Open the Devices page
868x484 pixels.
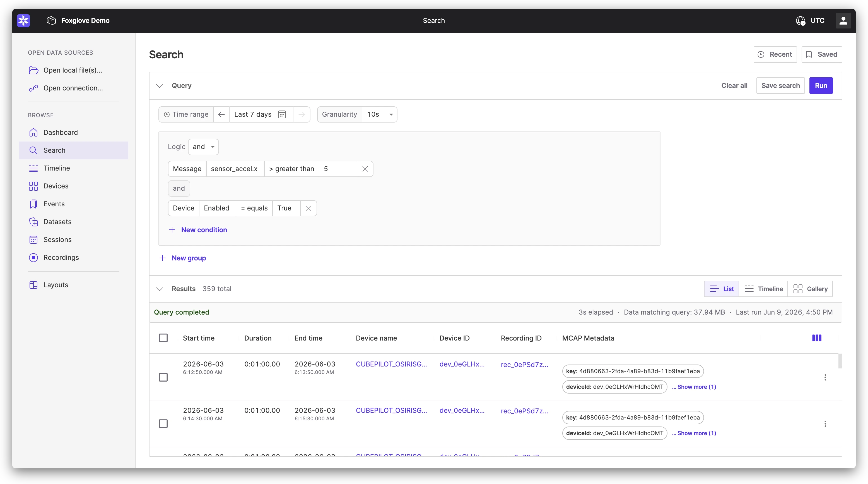pyautogui.click(x=73, y=186)
